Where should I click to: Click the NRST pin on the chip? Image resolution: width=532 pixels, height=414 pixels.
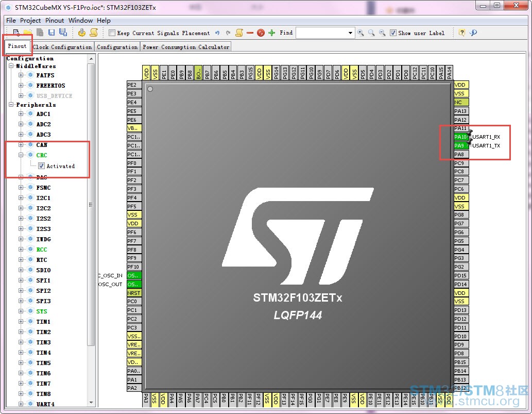tap(134, 293)
